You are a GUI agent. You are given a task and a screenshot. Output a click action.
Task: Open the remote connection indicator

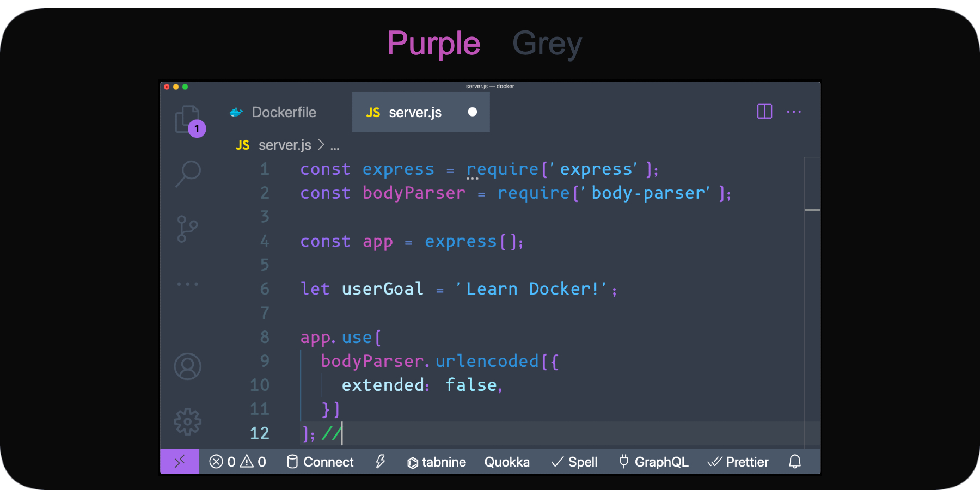180,462
